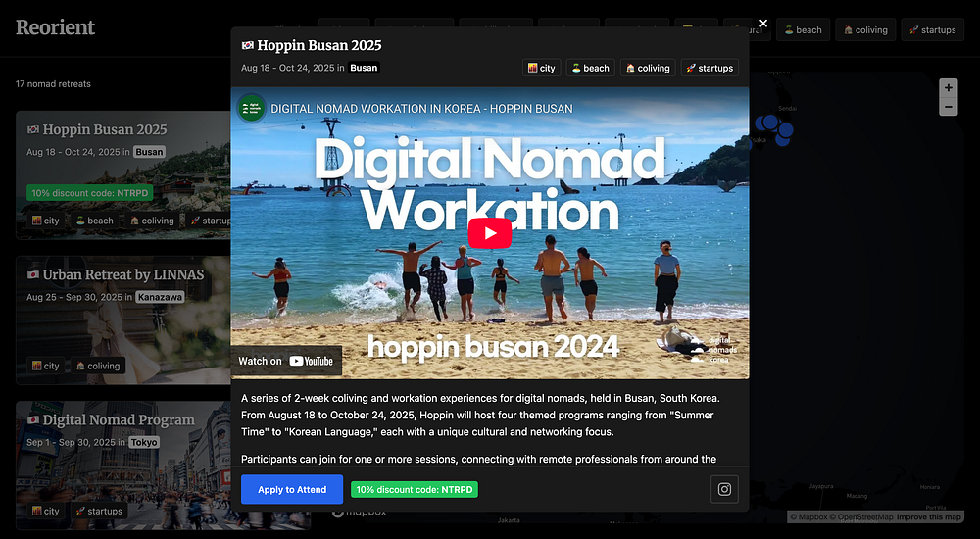
Task: Zoom in on the map
Action: (948, 87)
